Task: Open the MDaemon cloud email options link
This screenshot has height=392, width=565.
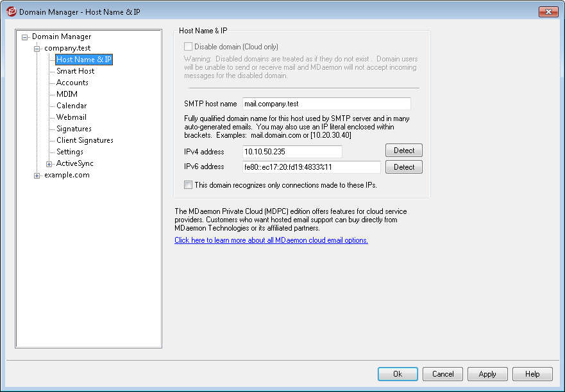Action: point(271,240)
